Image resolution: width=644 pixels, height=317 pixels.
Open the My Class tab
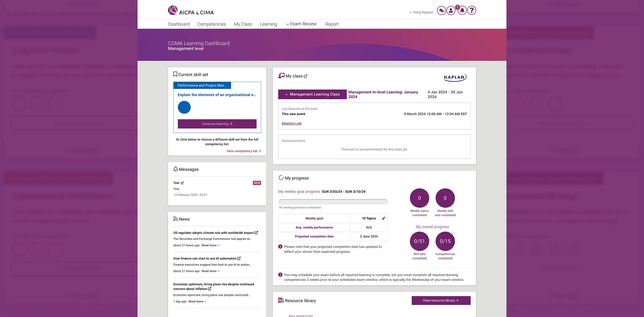coord(243,24)
